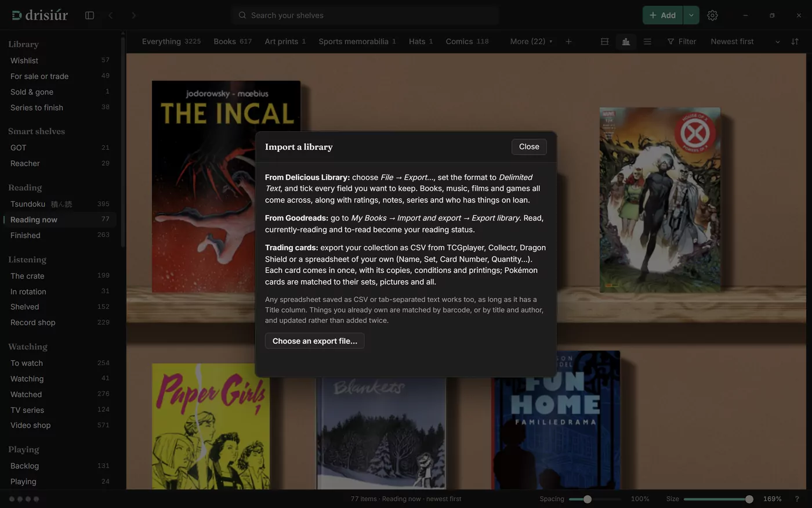812x508 pixels.
Task: Select the Video shop shelf
Action: coord(60,425)
